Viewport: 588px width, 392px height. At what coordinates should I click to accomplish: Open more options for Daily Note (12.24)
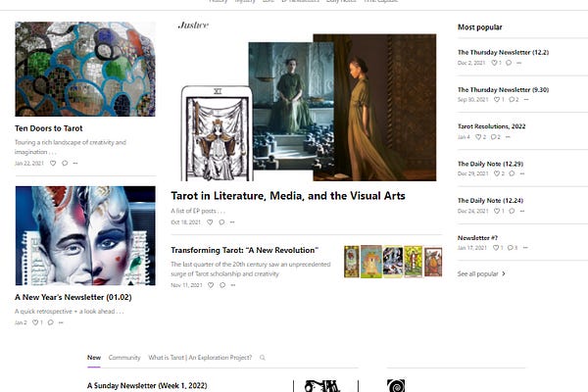point(522,211)
